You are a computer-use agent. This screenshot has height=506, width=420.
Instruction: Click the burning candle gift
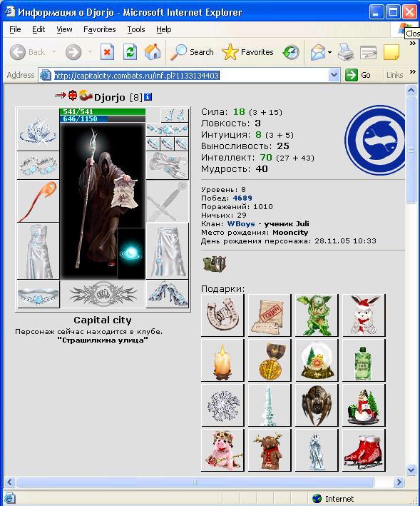pos(222,360)
